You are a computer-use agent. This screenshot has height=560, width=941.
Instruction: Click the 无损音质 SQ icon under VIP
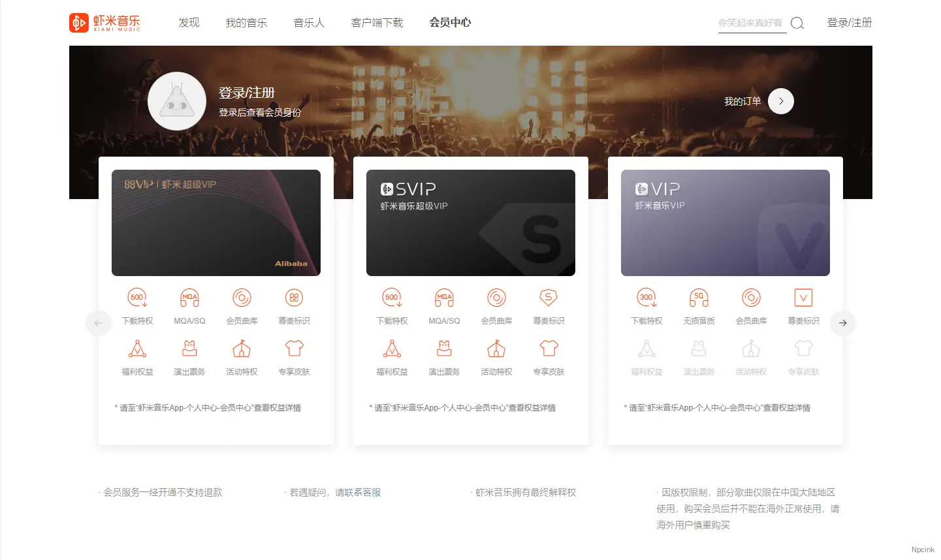(x=699, y=298)
